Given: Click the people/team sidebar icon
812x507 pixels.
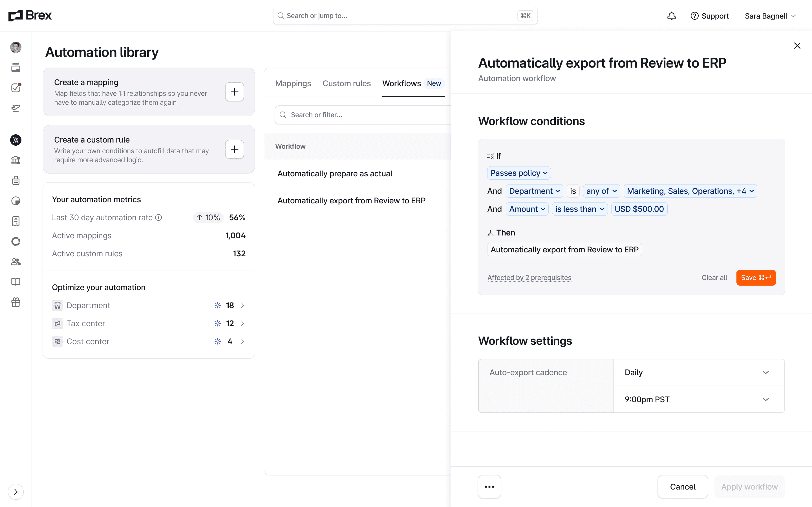Looking at the screenshot, I should click(x=16, y=262).
